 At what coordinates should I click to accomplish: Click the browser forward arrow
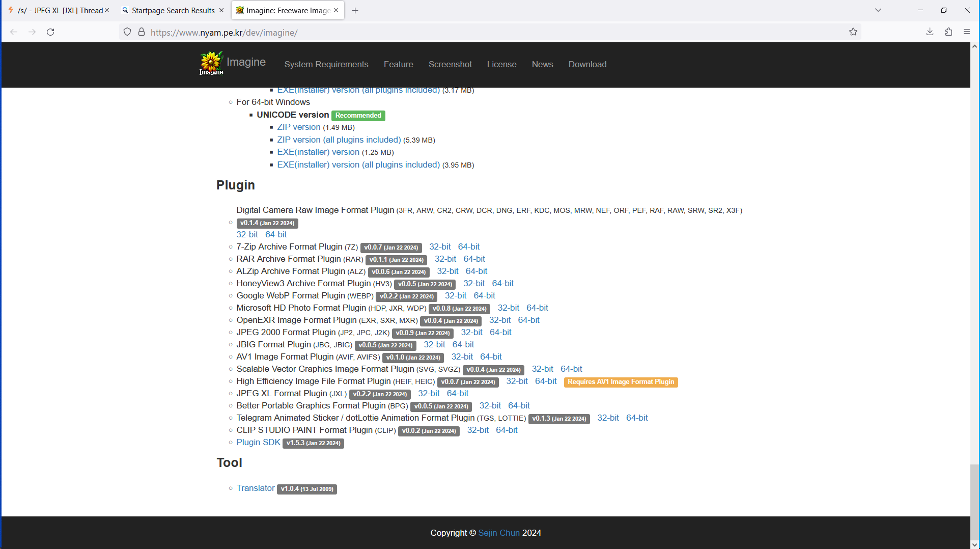32,32
